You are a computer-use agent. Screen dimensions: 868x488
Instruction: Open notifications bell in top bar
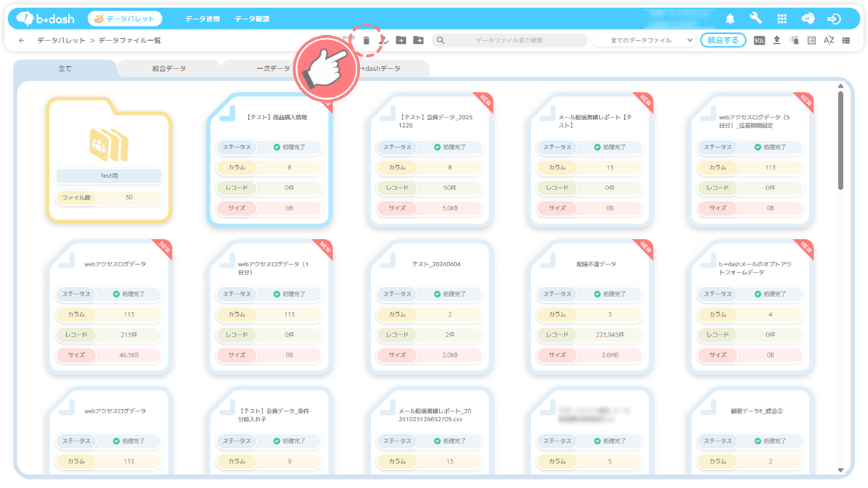[730, 19]
